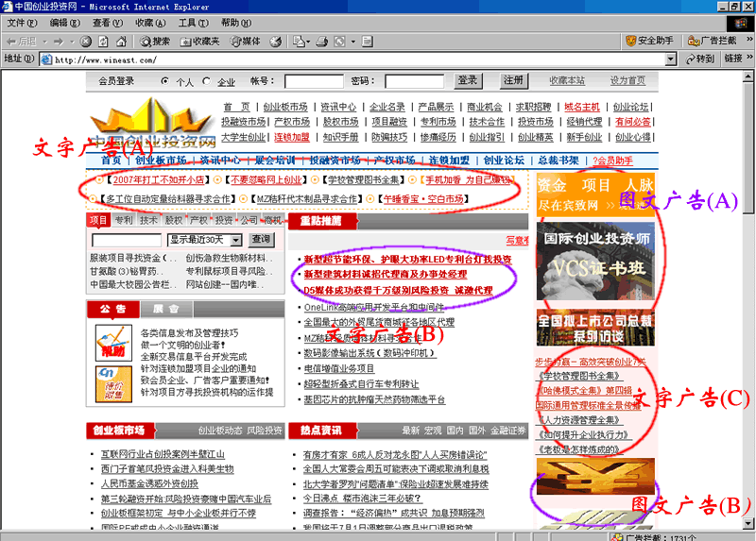This screenshot has height=541, width=756.
Task: Open the 域名主机 navigation link
Action: click(x=582, y=107)
